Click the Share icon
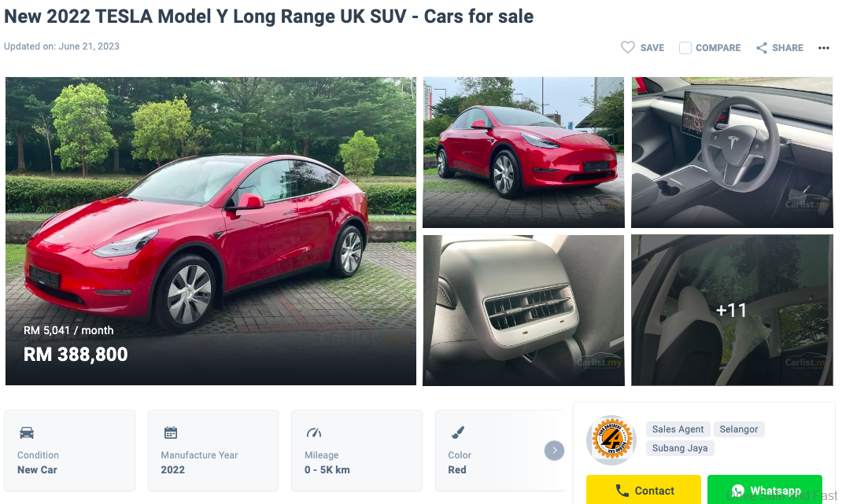The width and height of the screenshot is (842, 504). (x=762, y=48)
